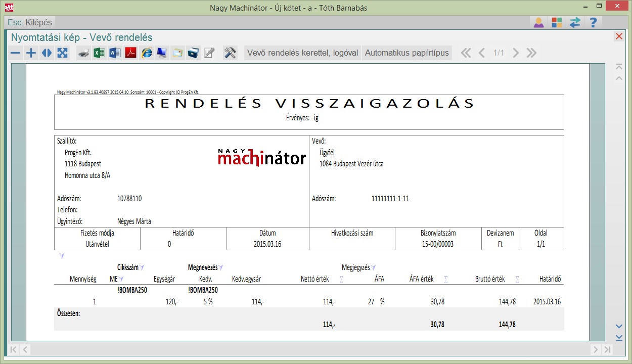Open Automatikus papírtípus paper selector
632x364 pixels.
pyautogui.click(x=407, y=53)
